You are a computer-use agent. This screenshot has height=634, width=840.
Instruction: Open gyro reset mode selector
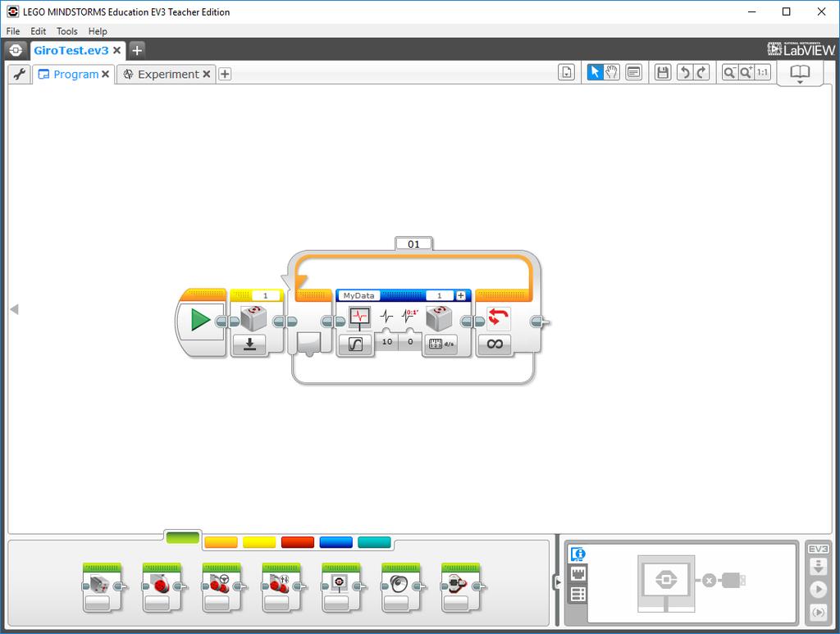pyautogui.click(x=249, y=344)
